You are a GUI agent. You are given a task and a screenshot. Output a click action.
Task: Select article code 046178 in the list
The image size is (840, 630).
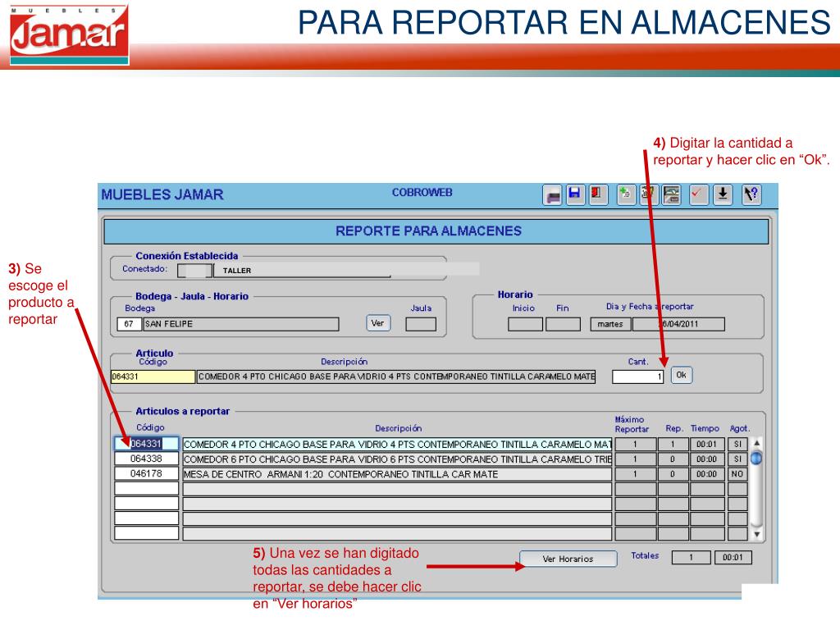click(146, 473)
